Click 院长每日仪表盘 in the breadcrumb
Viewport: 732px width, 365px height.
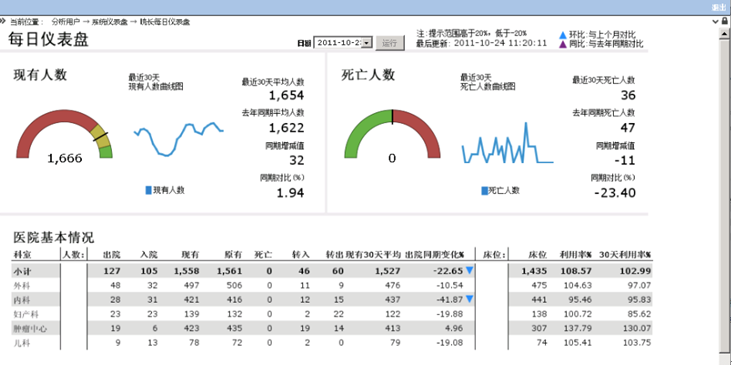click(x=165, y=22)
